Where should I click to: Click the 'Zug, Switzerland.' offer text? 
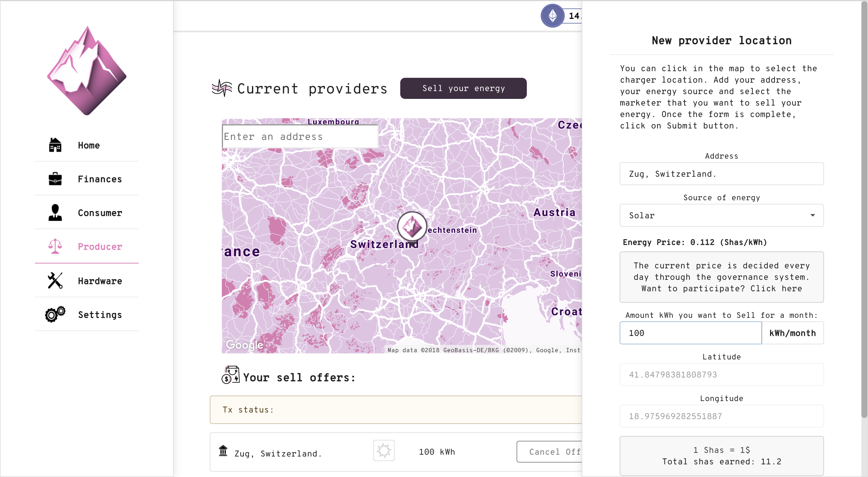click(278, 453)
